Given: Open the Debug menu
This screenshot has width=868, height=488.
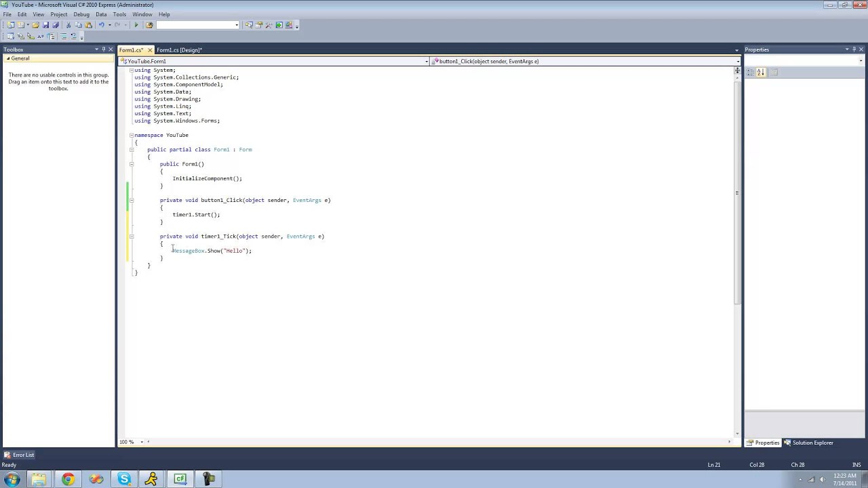Looking at the screenshot, I should click(x=81, y=14).
